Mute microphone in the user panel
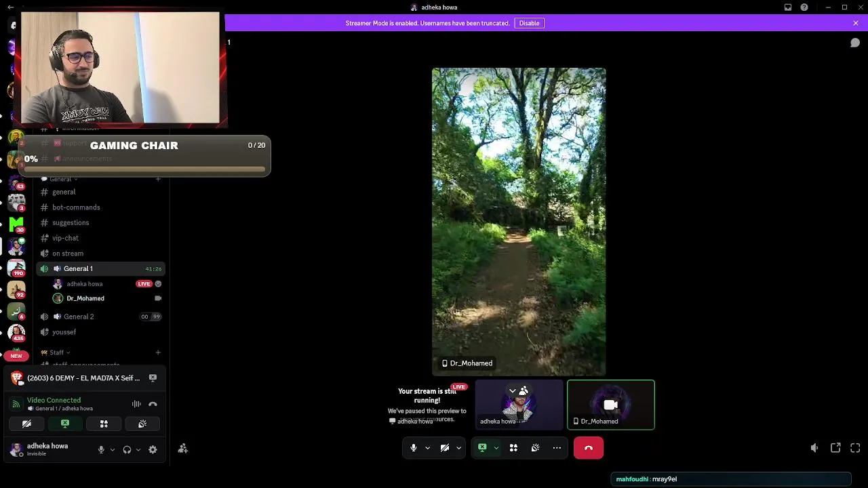The image size is (868, 488). [101, 449]
